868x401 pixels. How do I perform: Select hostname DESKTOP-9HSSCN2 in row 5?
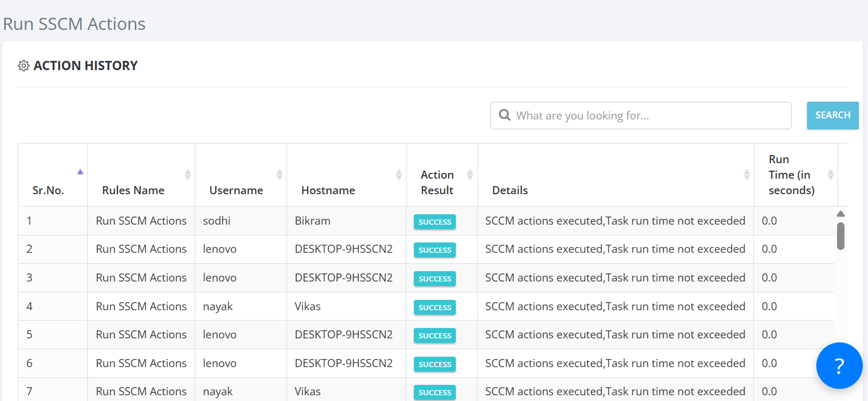click(x=343, y=334)
